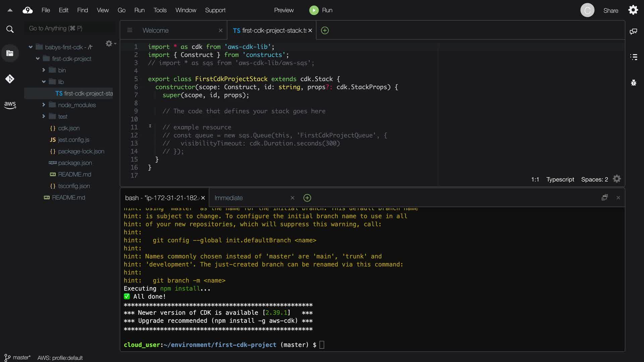Click the Share button
Screen dimensions: 644x362
[610, 10]
